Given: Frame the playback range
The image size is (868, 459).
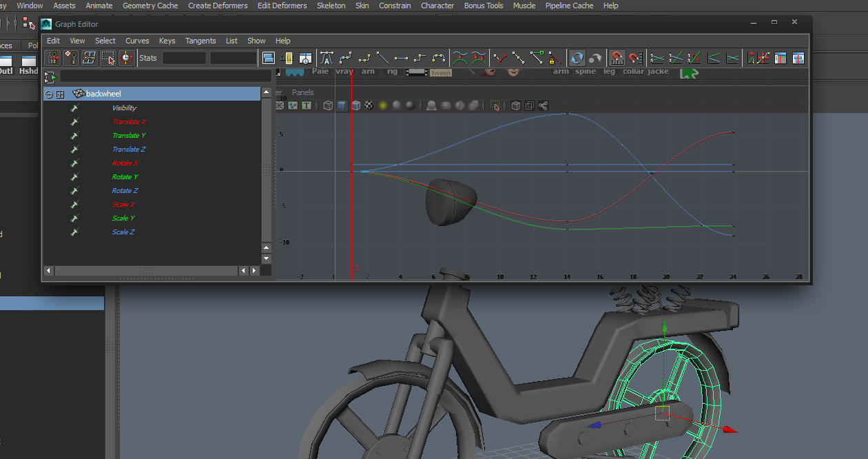Looking at the screenshot, I should [x=287, y=58].
